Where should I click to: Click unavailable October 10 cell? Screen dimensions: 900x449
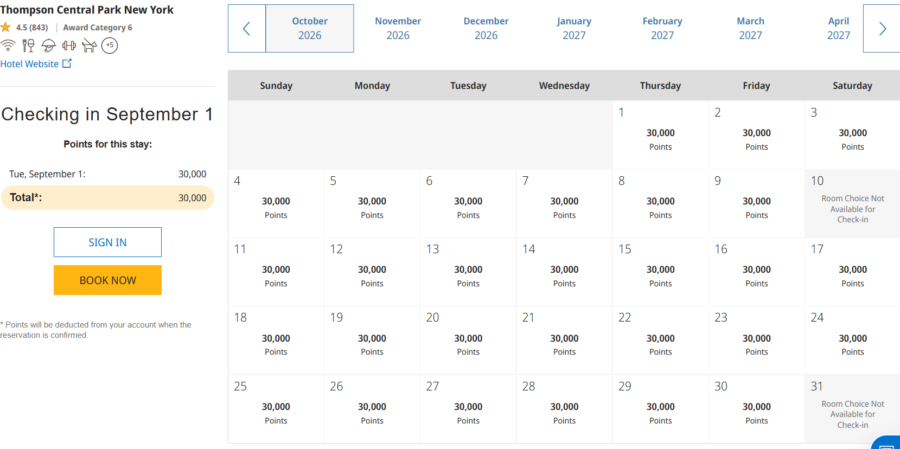[x=852, y=203]
